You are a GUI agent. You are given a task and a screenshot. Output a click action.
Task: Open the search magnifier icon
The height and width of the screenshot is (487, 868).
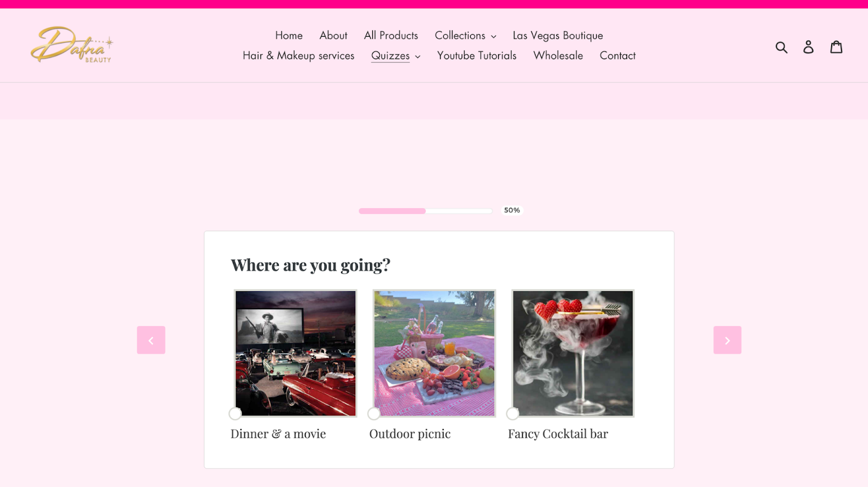(781, 47)
